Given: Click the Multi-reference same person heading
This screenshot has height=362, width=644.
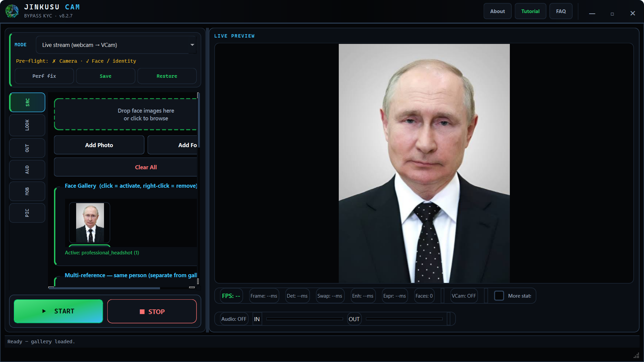Looking at the screenshot, I should pyautogui.click(x=131, y=275).
